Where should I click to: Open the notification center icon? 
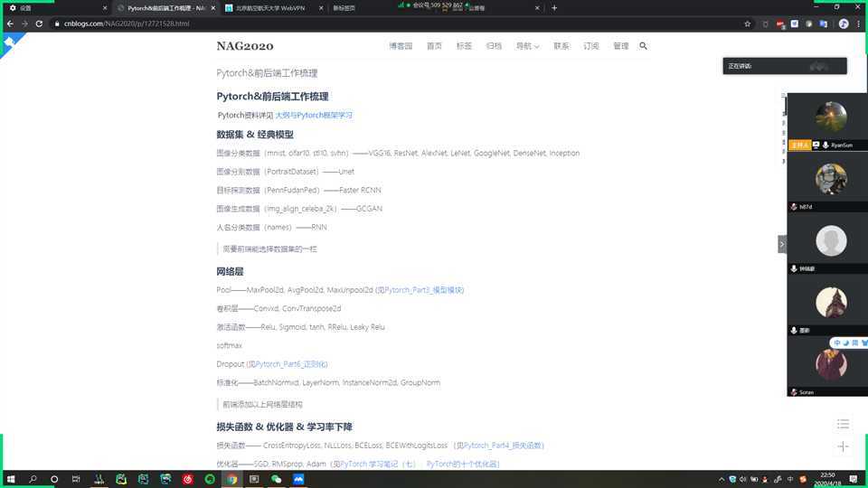tap(853, 479)
